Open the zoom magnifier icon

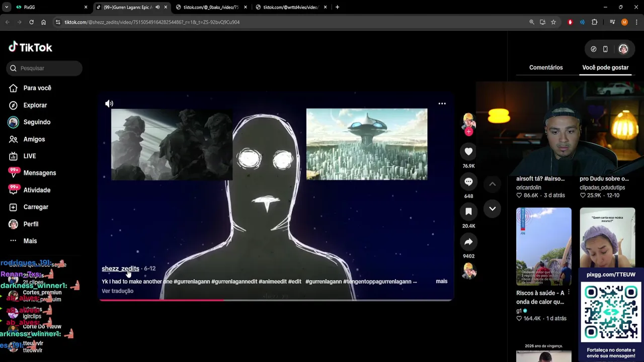(532, 22)
